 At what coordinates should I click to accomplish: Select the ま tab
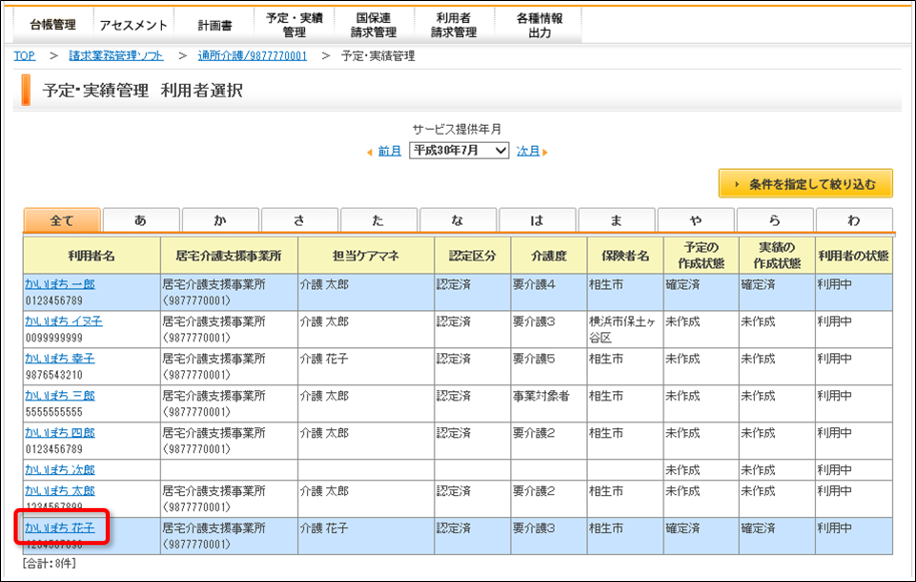click(x=616, y=220)
